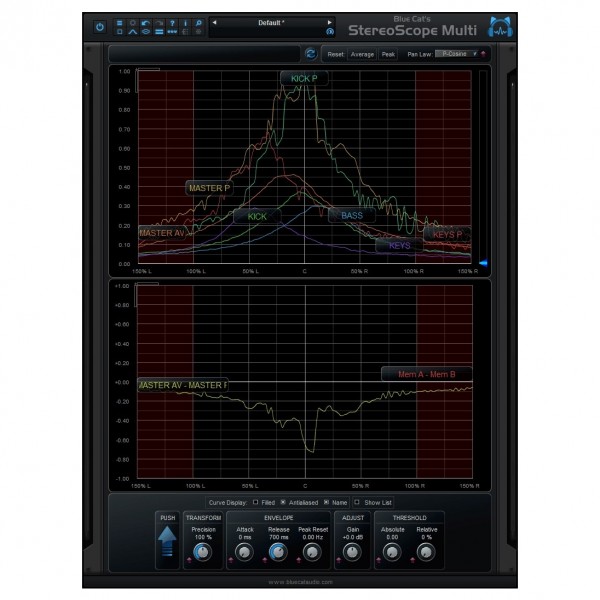Click the Peak Reset knob
Viewport: 600px width, 600px height.
312,552
